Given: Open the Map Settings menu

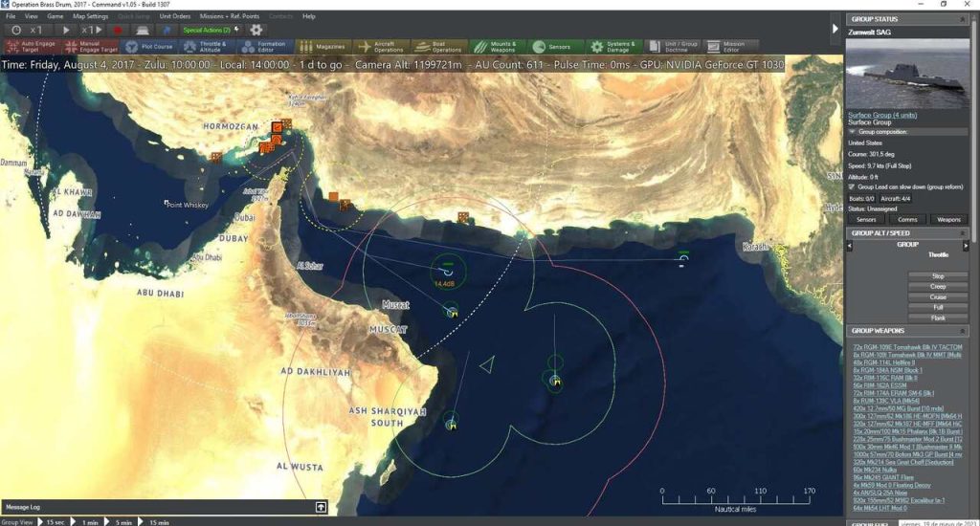Looking at the screenshot, I should (91, 16).
